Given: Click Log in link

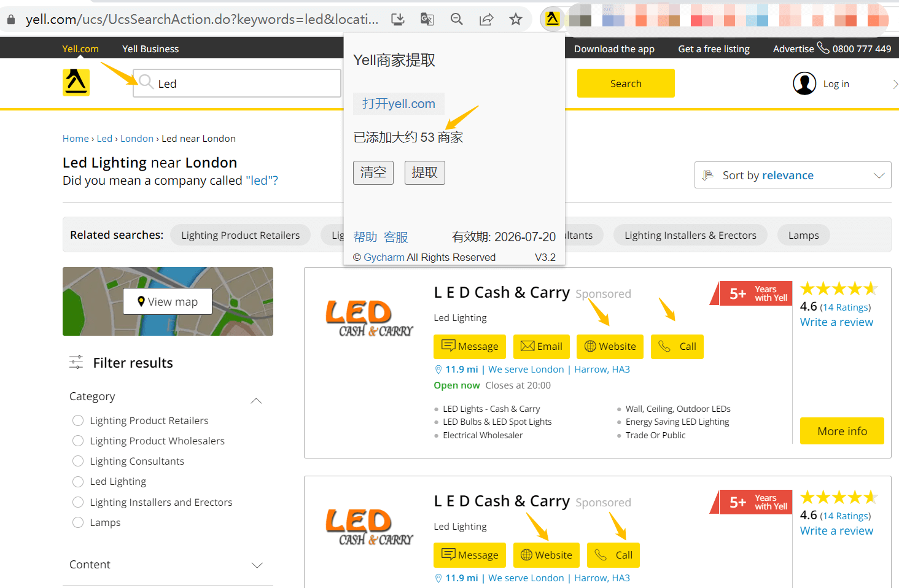Looking at the screenshot, I should point(836,83).
